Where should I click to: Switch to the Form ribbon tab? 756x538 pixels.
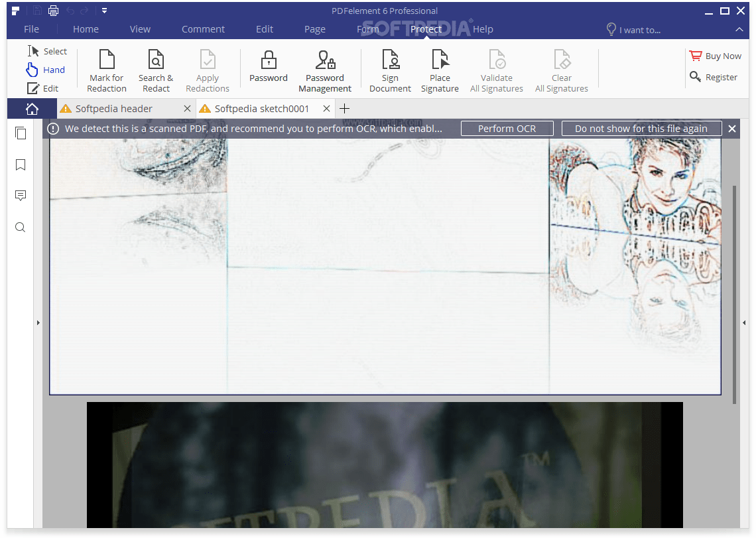pos(368,29)
